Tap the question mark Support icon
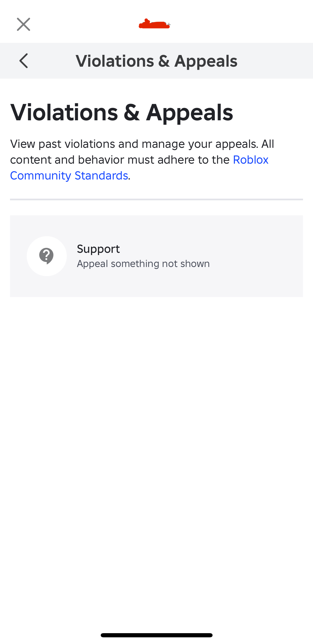This screenshot has width=313, height=644. (x=46, y=256)
